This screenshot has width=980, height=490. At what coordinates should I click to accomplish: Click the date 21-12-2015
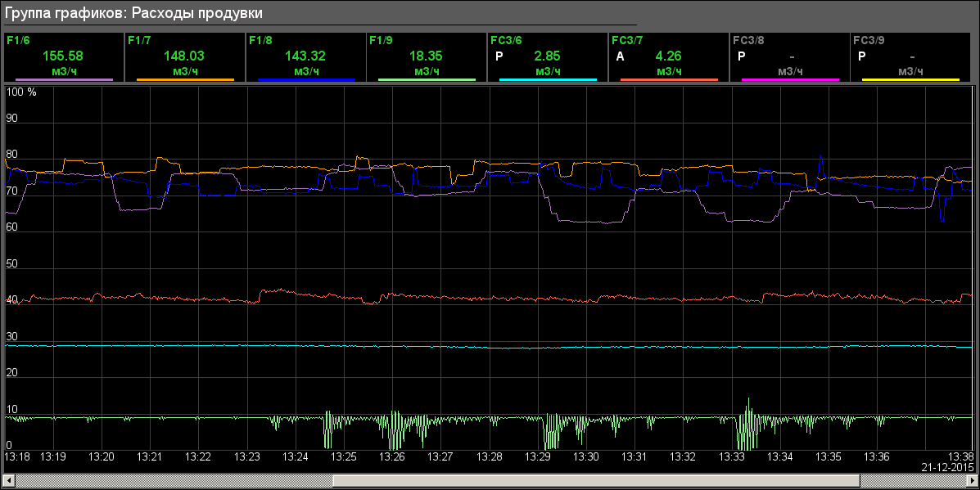947,467
